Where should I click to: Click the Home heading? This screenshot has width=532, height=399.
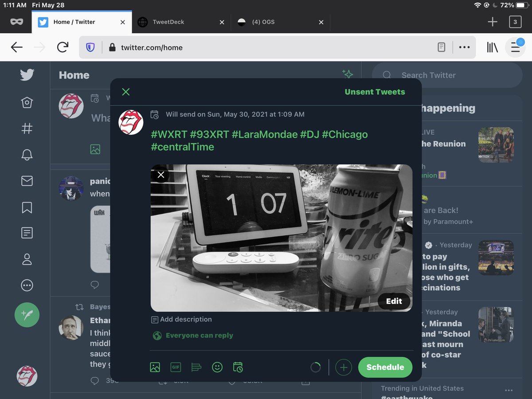point(74,75)
